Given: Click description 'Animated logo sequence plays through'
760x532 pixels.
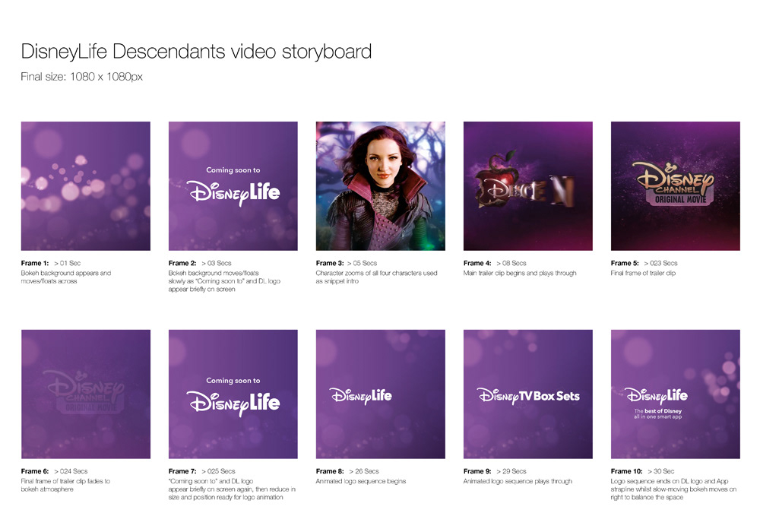Looking at the screenshot, I should tap(518, 481).
